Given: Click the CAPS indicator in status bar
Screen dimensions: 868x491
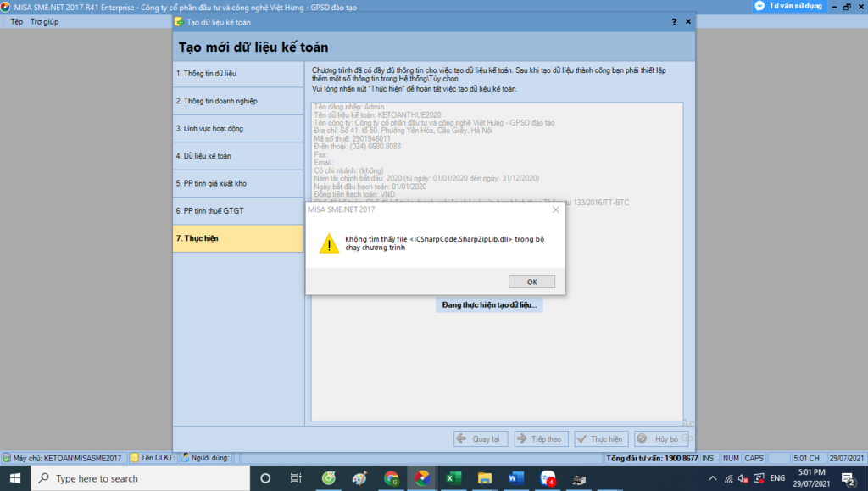Looking at the screenshot, I should tap(754, 458).
